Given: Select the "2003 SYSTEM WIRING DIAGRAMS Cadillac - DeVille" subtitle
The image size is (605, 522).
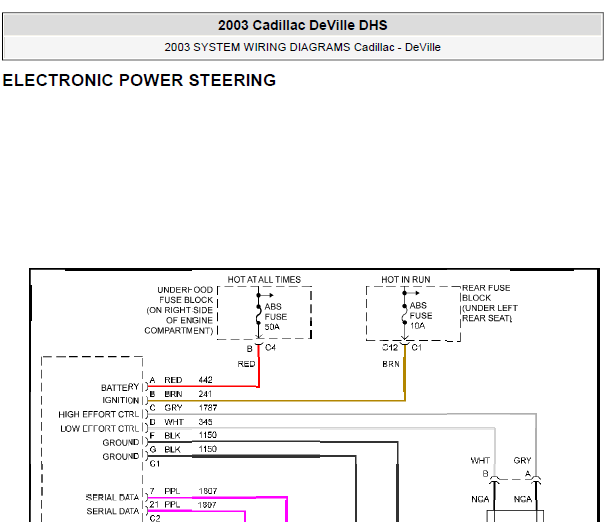Looking at the screenshot, I should 302,47.
